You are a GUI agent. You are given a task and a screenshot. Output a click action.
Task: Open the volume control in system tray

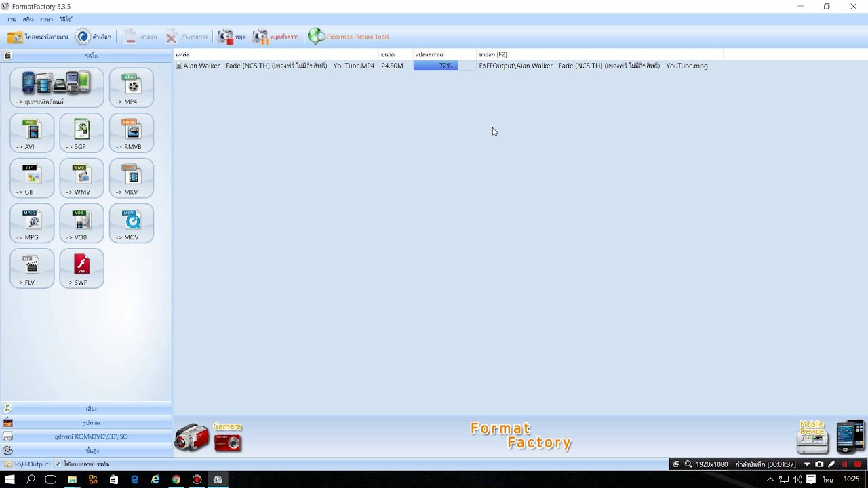[797, 479]
